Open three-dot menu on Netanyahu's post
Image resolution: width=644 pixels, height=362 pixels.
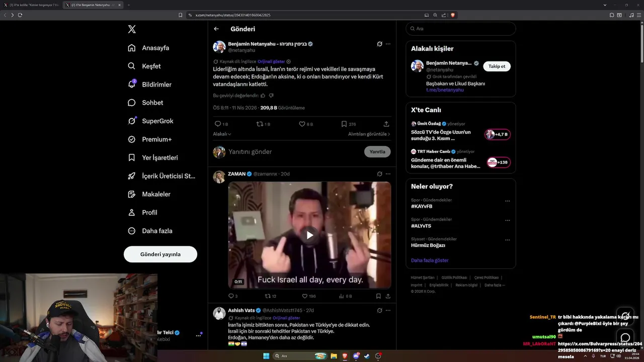(x=388, y=44)
